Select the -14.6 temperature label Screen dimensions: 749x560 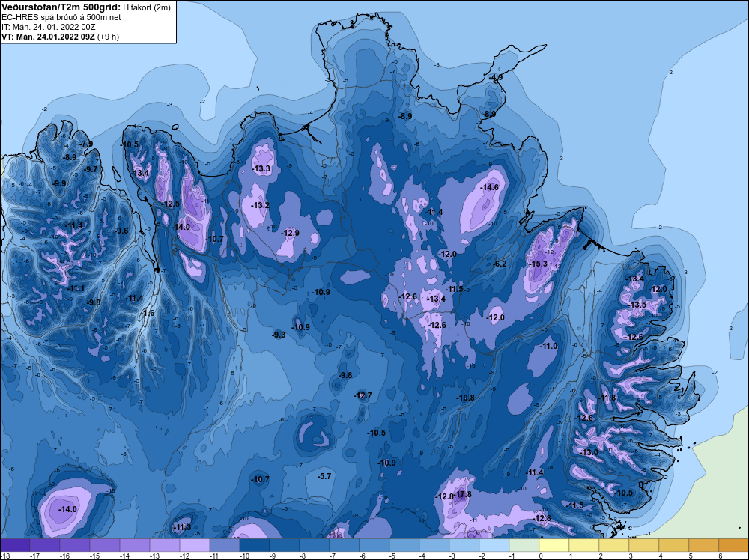(490, 188)
